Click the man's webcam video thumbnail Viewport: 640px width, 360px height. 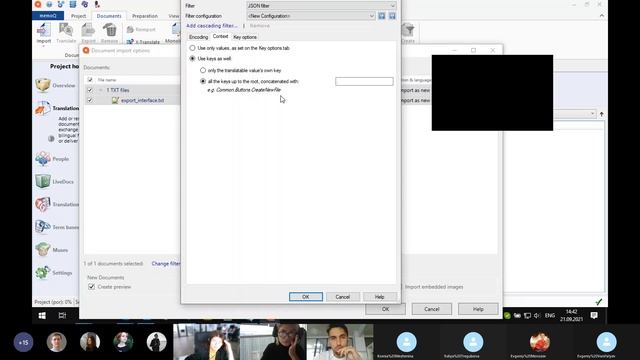[340, 342]
